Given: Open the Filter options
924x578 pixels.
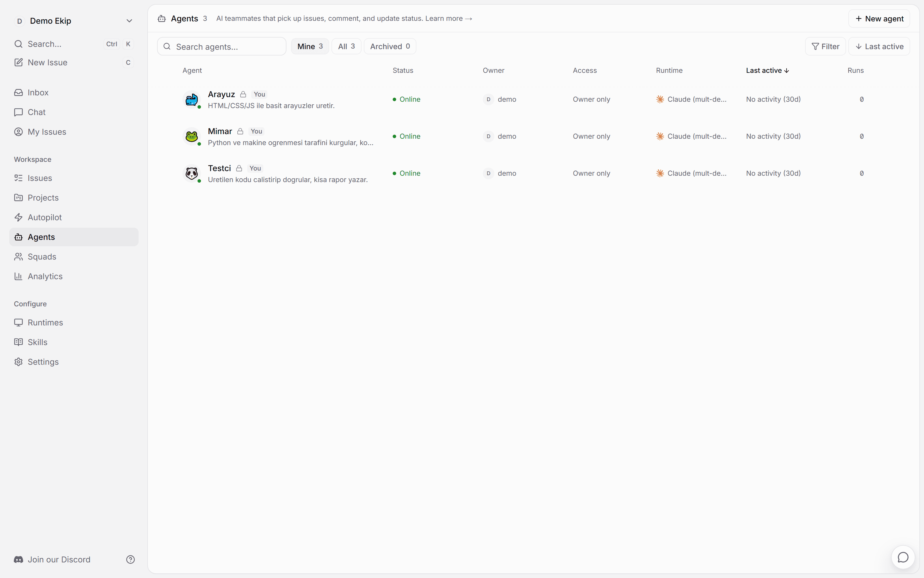Looking at the screenshot, I should coord(826,46).
